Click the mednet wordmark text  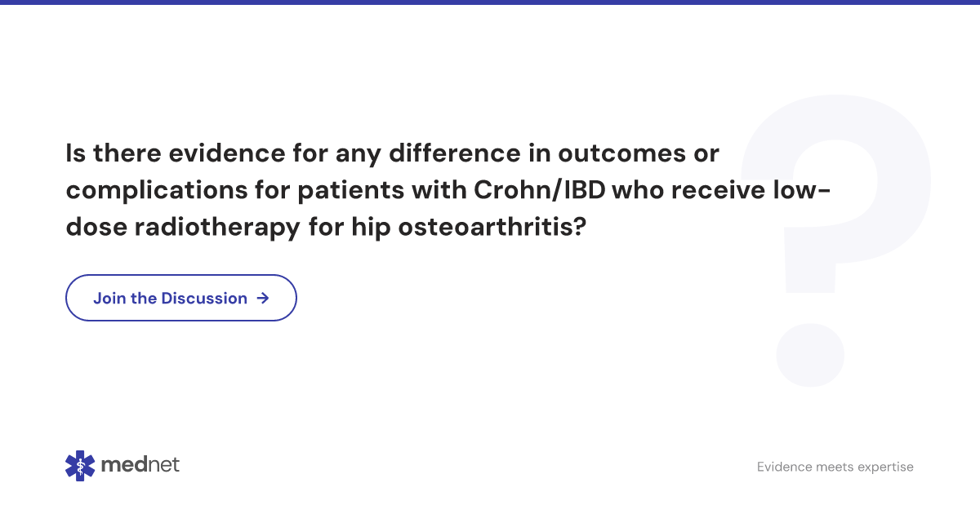click(x=140, y=465)
